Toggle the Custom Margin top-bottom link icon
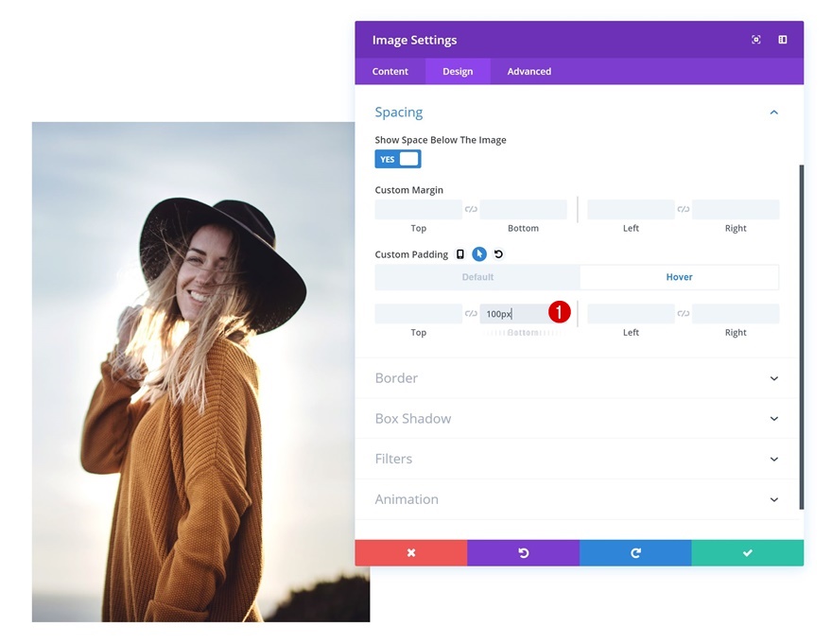Screen dimensions: 832x644 [471, 209]
